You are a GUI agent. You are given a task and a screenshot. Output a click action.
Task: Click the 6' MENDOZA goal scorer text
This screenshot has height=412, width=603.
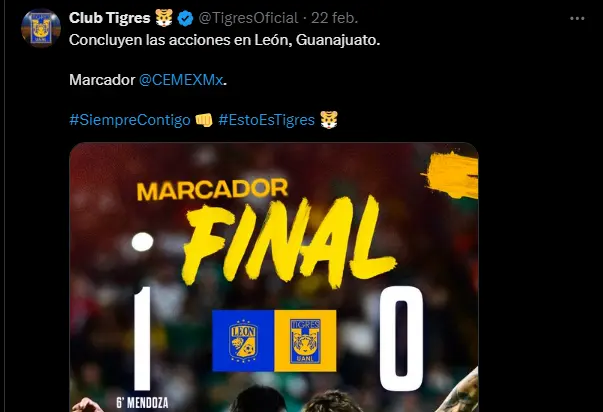tap(142, 403)
